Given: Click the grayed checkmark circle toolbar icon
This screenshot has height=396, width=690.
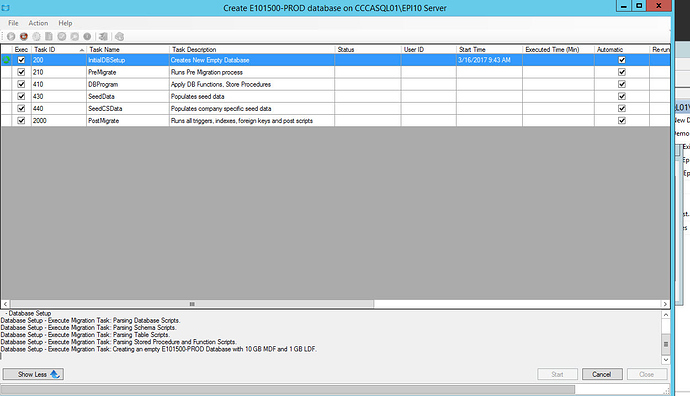Looking at the screenshot, I should click(x=62, y=37).
